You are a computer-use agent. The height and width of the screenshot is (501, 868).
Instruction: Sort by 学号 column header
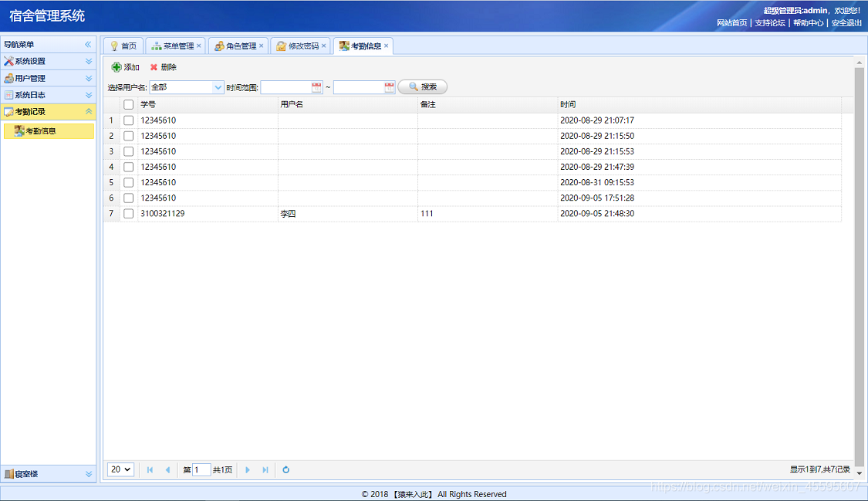point(208,104)
